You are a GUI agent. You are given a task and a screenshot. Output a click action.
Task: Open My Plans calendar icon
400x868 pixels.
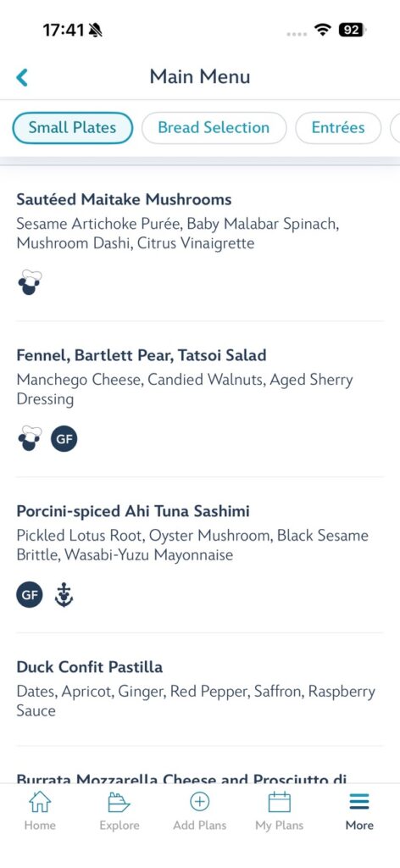[280, 802]
